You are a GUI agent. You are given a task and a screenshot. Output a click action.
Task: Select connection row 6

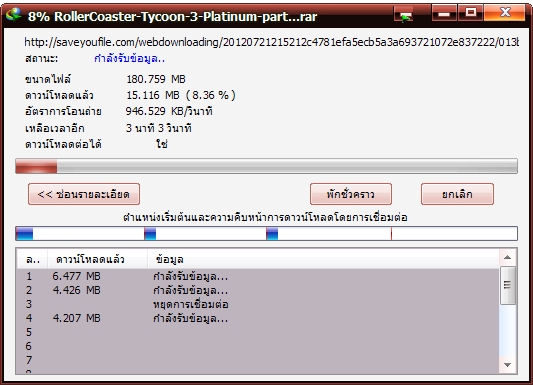(258, 346)
